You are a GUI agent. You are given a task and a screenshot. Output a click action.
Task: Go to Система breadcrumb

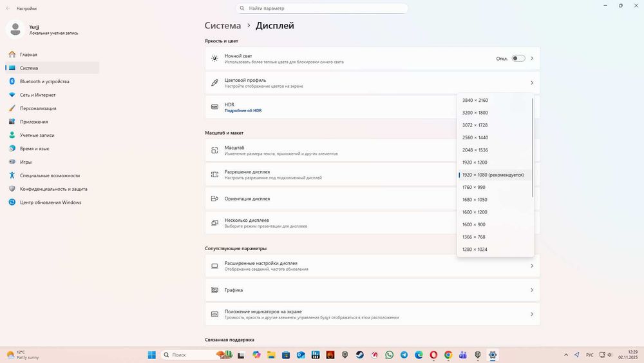(x=223, y=26)
